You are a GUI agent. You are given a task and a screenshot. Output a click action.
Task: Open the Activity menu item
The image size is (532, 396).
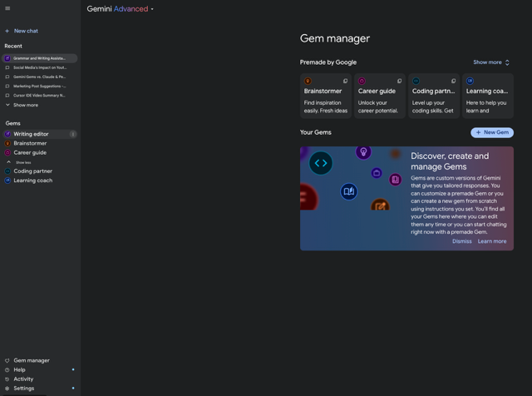pos(23,379)
